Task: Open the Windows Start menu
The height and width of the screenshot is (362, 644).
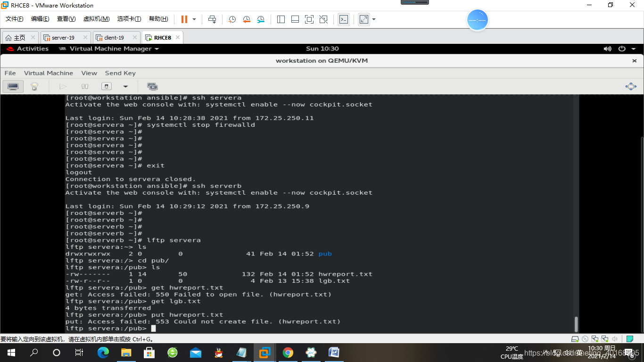Action: coord(11,353)
